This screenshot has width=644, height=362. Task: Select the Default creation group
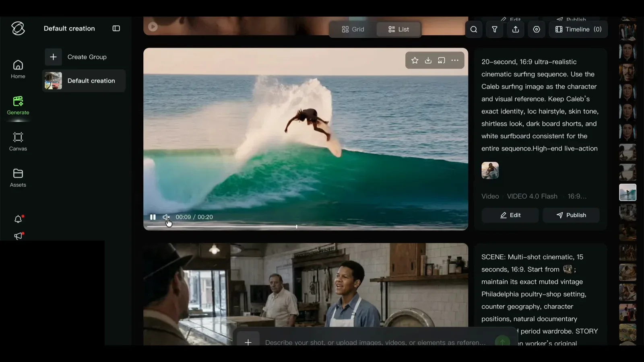pyautogui.click(x=84, y=81)
